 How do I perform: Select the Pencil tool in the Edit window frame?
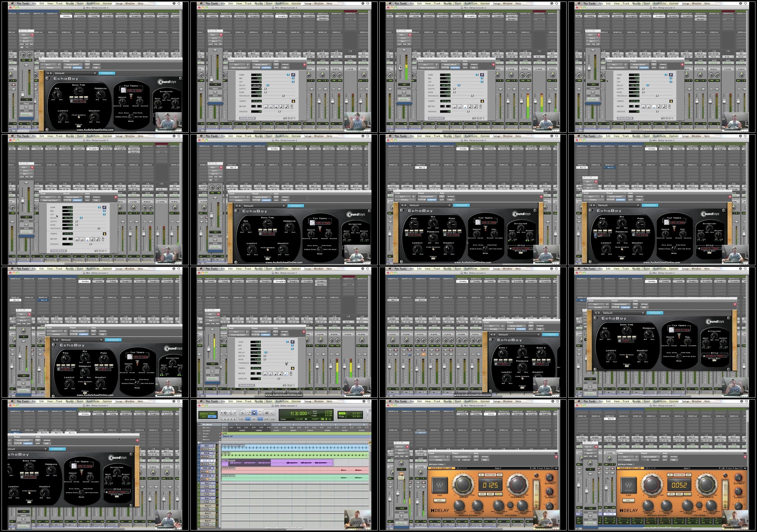pyautogui.click(x=273, y=413)
